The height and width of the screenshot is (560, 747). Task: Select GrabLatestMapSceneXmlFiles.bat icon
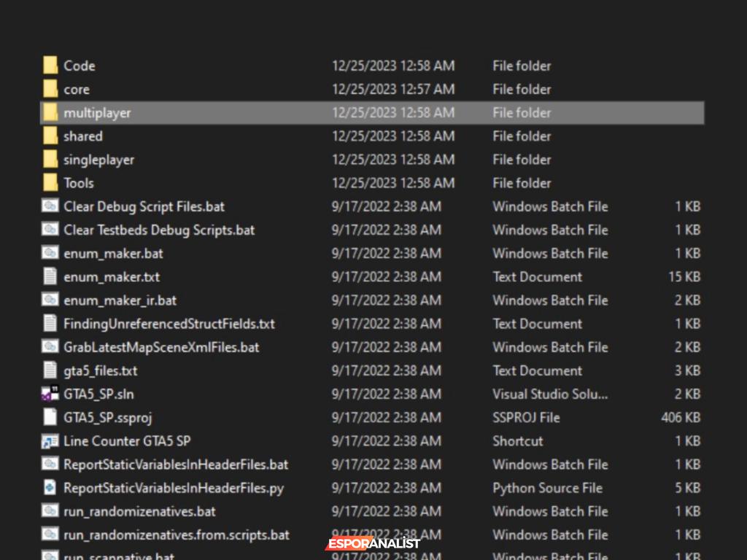point(50,347)
